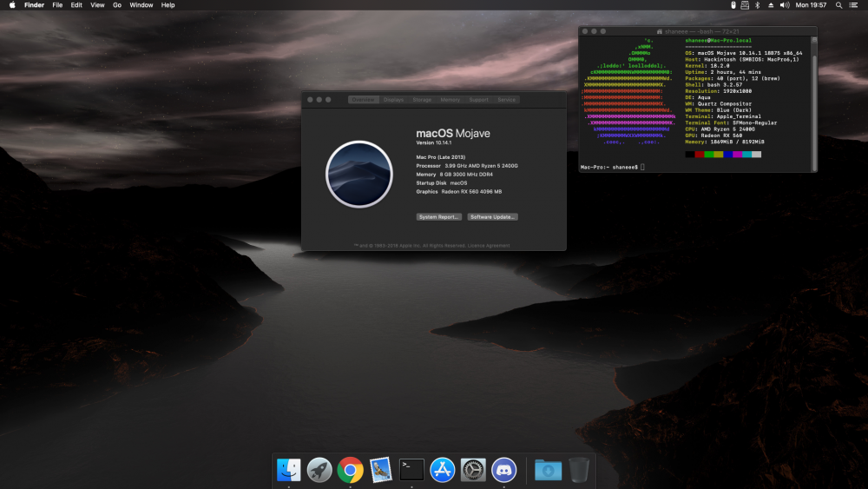Switch to the Storage tab

422,100
